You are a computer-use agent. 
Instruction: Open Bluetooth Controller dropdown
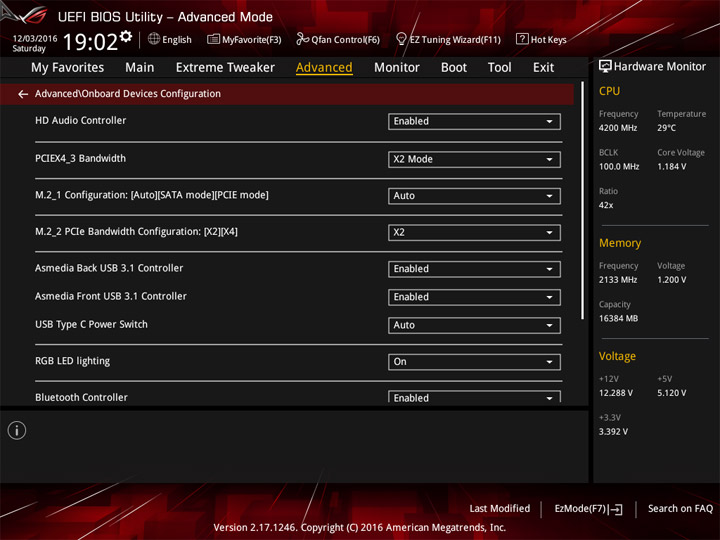(x=474, y=397)
